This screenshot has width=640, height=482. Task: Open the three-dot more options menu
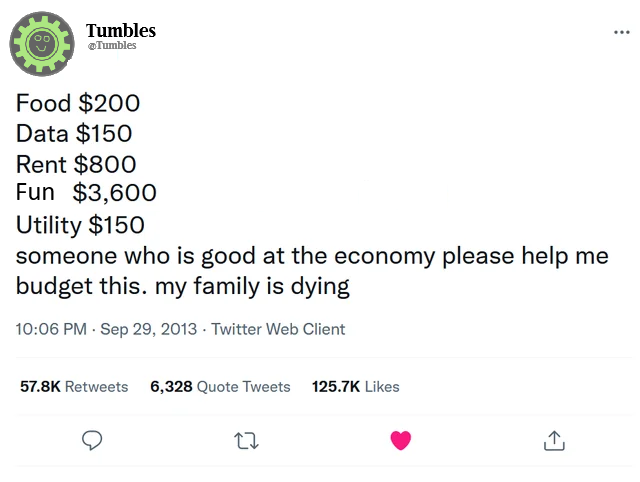tap(621, 32)
